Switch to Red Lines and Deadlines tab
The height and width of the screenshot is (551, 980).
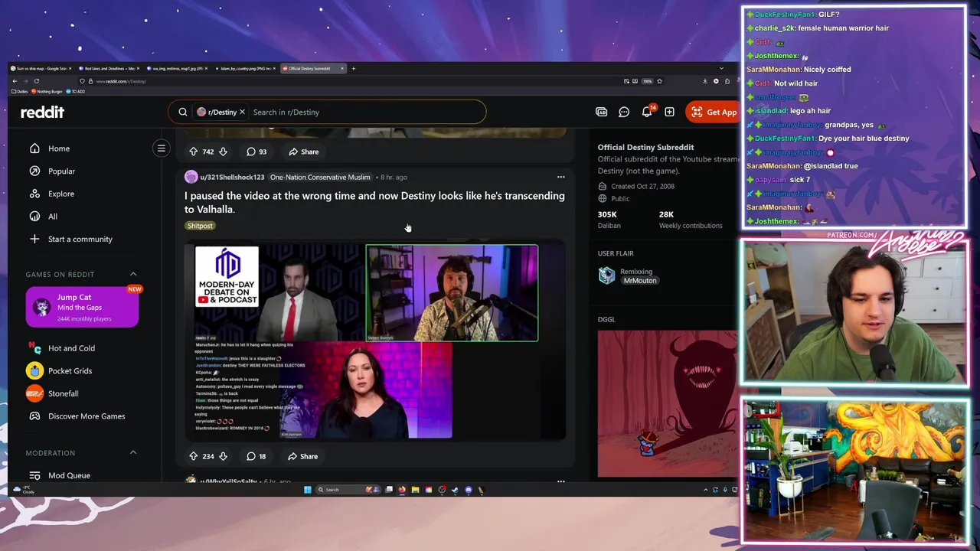[x=107, y=68]
